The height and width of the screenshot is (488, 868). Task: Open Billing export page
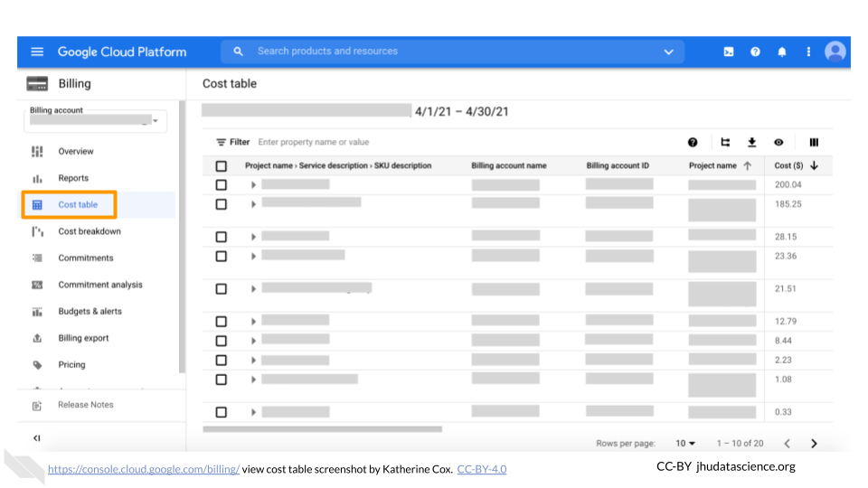pos(83,338)
